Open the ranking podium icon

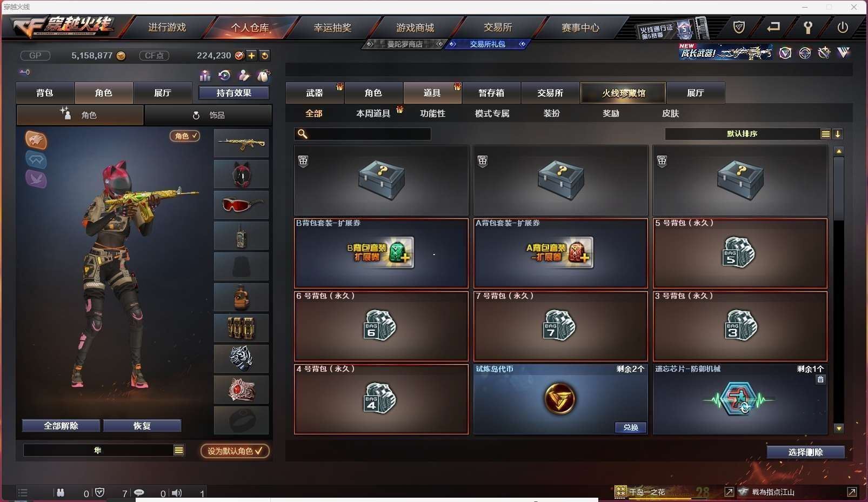coord(205,76)
